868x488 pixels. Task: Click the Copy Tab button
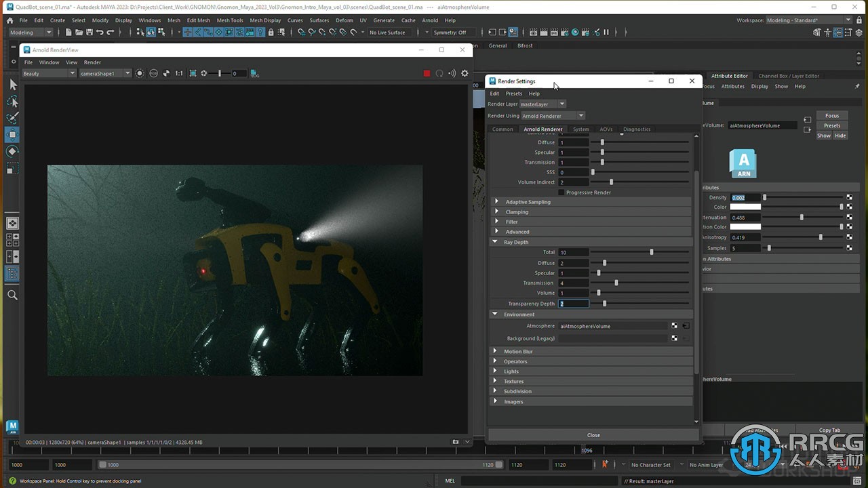[x=829, y=430]
